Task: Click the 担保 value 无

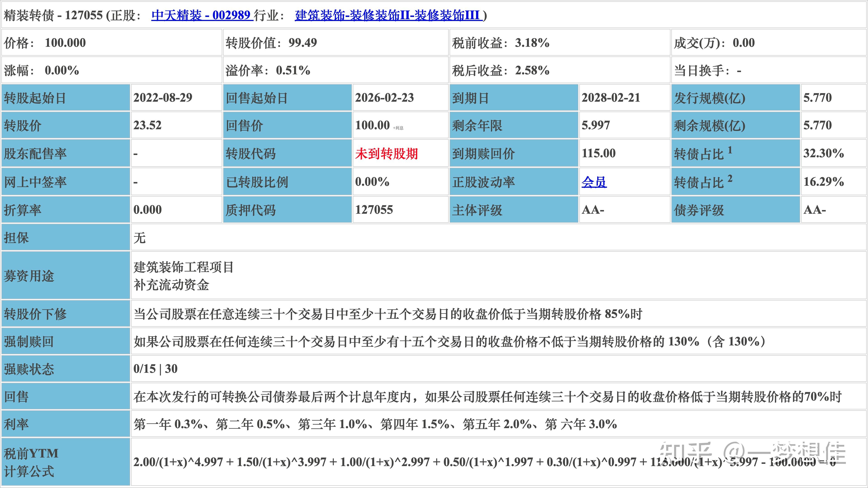Action: pyautogui.click(x=139, y=238)
